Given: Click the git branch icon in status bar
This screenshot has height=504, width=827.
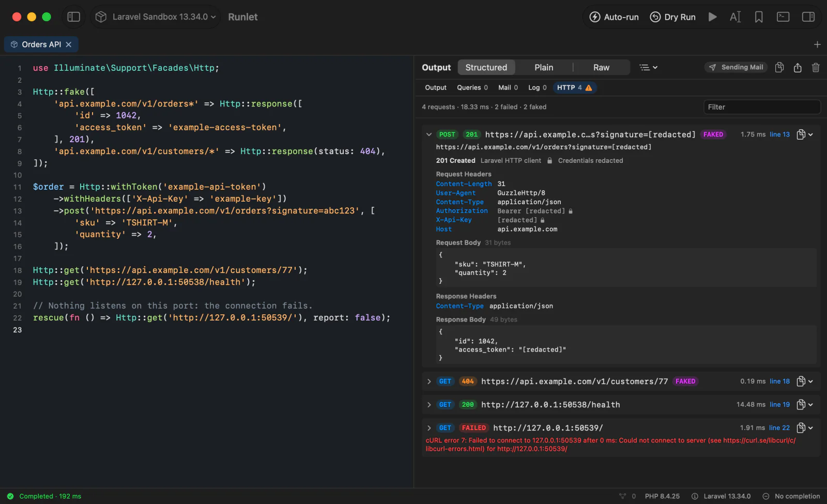Looking at the screenshot, I should coord(623,496).
